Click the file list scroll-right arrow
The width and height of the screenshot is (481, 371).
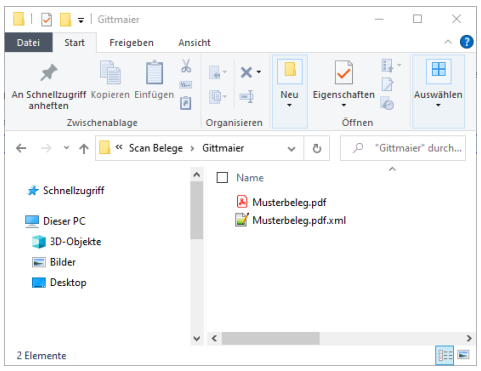tap(469, 338)
